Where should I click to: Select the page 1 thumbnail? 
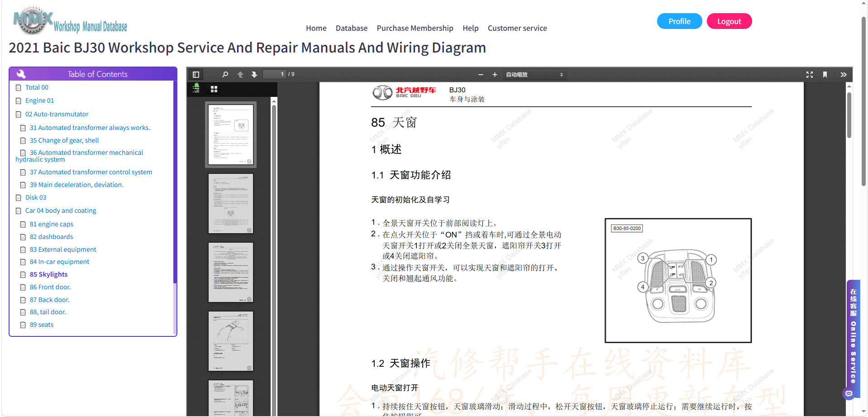click(x=231, y=134)
